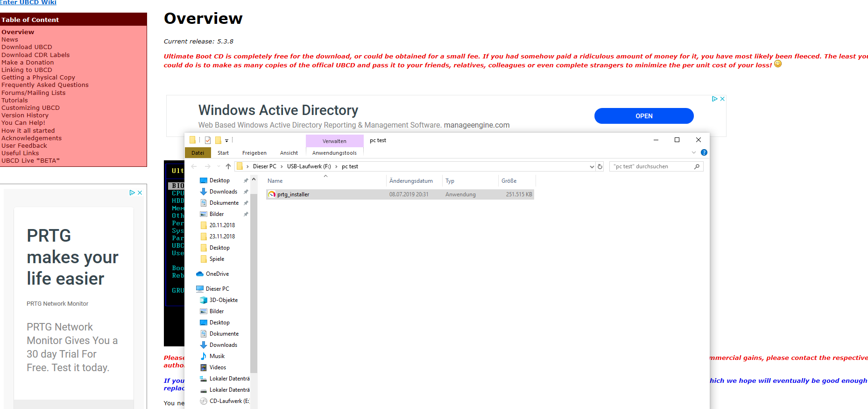
Task: Select the pinned Dokumente folder icon
Action: click(x=204, y=203)
